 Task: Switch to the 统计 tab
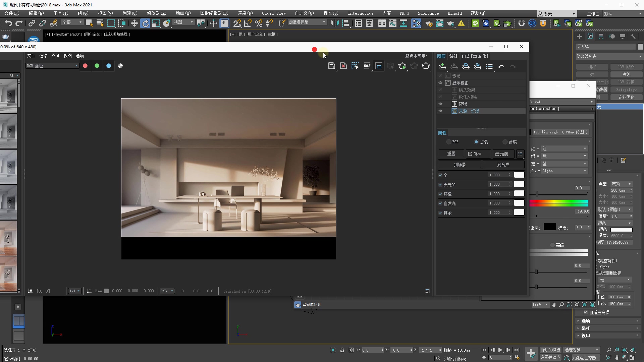(x=453, y=56)
